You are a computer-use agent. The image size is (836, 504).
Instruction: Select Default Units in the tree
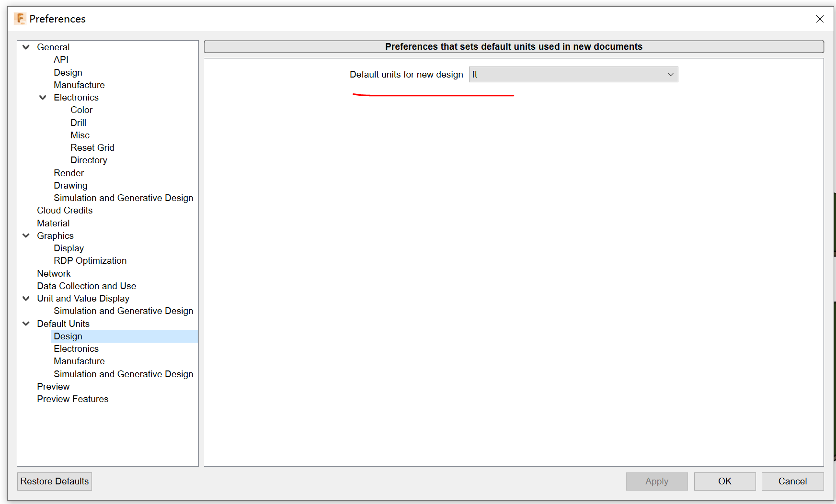(63, 324)
